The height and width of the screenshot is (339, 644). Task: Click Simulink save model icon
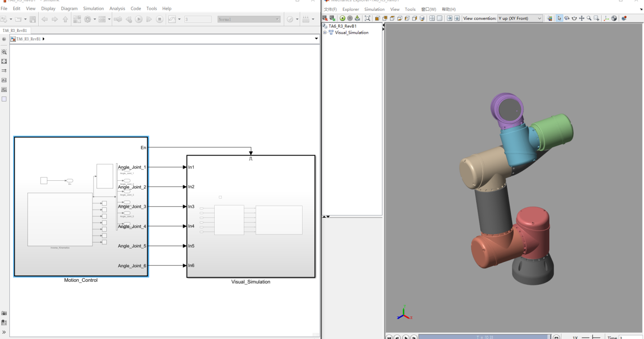pyautogui.click(x=32, y=19)
